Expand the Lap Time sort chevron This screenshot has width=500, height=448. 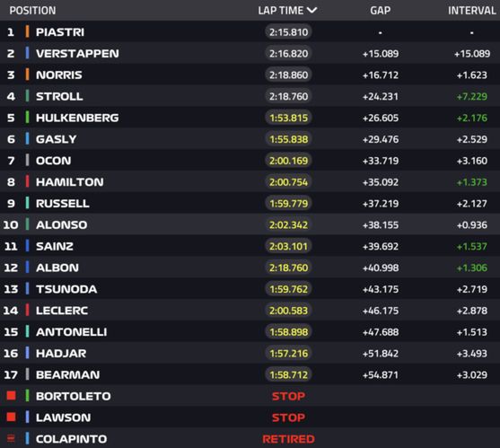tap(311, 11)
